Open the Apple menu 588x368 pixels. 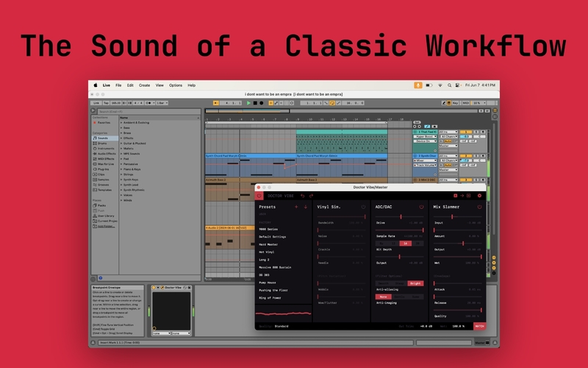96,85
